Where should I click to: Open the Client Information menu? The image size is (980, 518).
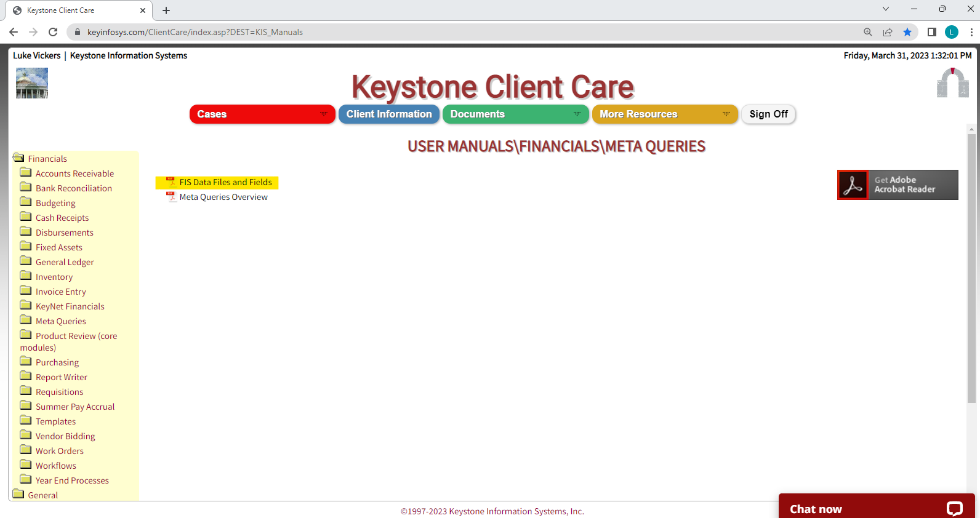(x=389, y=114)
